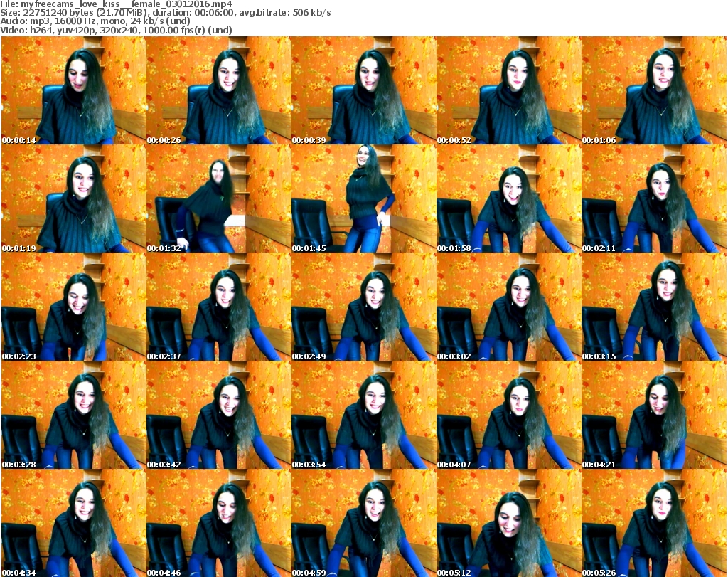Select the thumbnail stamped 00:00:14

[74, 90]
